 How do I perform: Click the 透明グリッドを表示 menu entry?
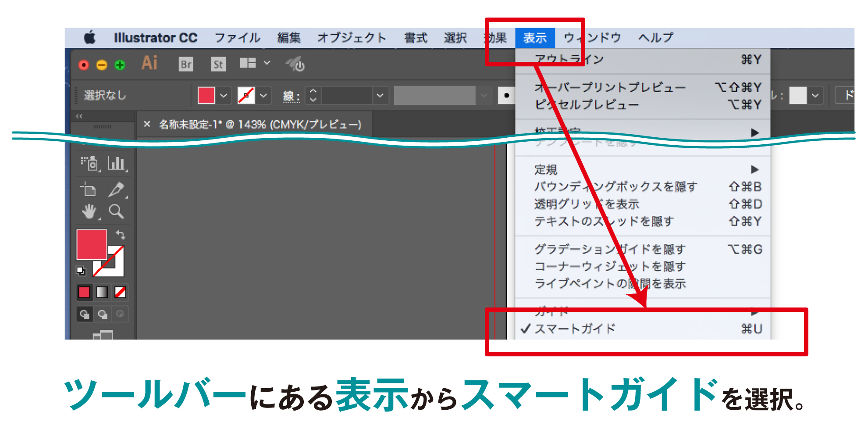tap(587, 204)
